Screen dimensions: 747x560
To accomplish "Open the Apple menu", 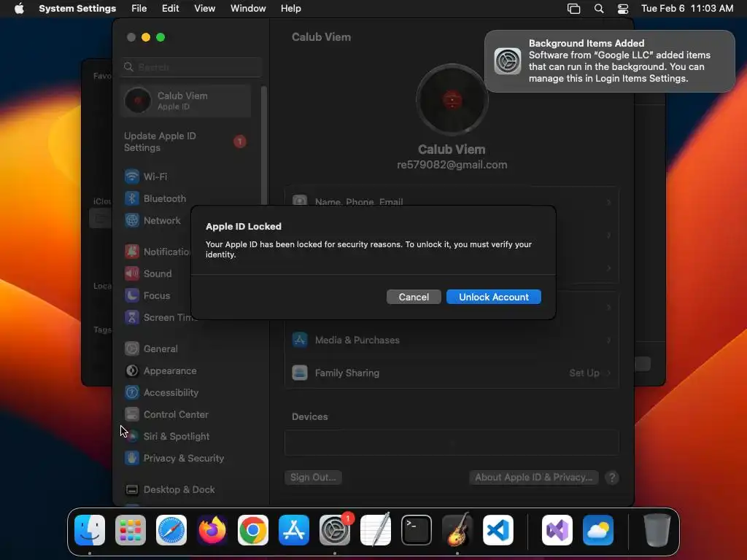I will point(19,9).
